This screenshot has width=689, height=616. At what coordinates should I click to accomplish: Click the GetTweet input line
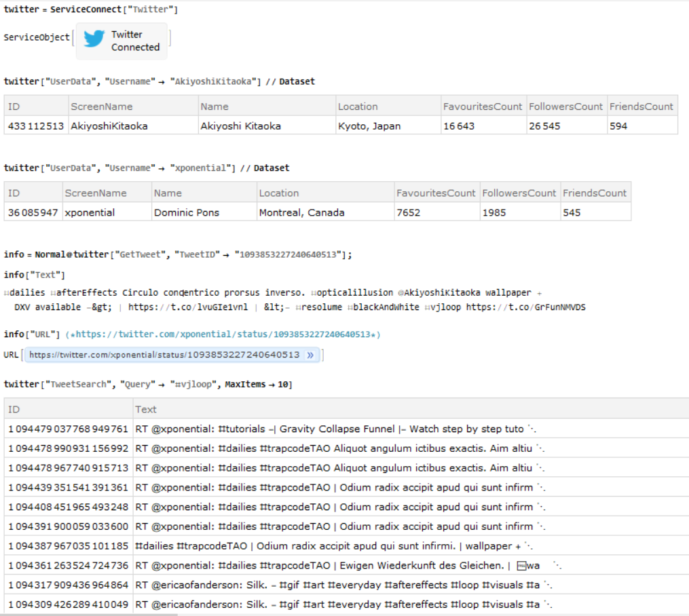click(x=178, y=254)
